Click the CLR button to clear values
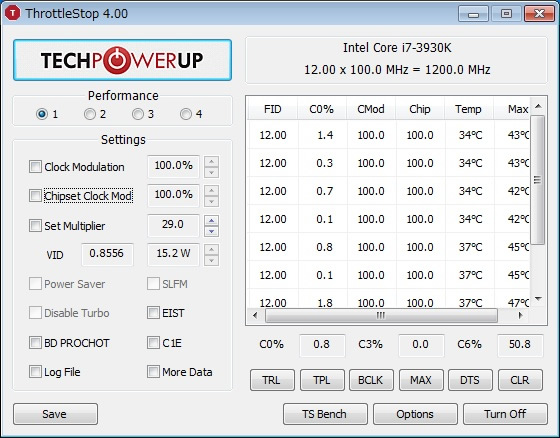560x438 pixels. (x=520, y=380)
